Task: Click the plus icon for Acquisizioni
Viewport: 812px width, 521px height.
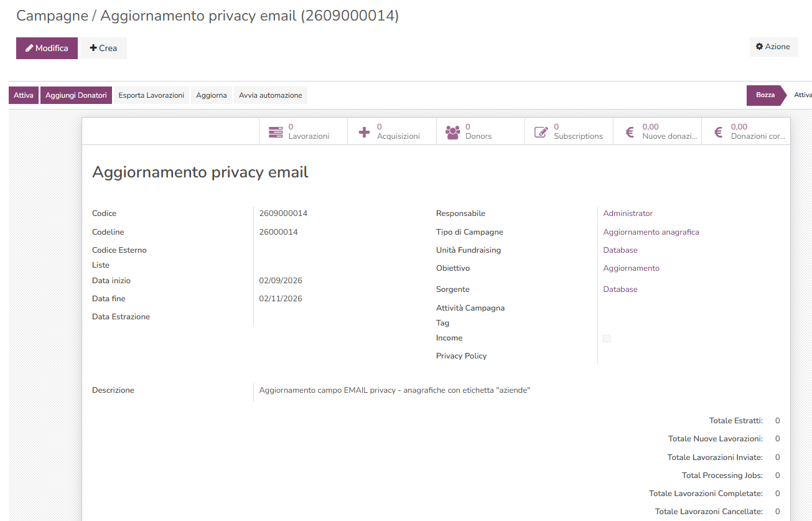Action: pos(365,132)
